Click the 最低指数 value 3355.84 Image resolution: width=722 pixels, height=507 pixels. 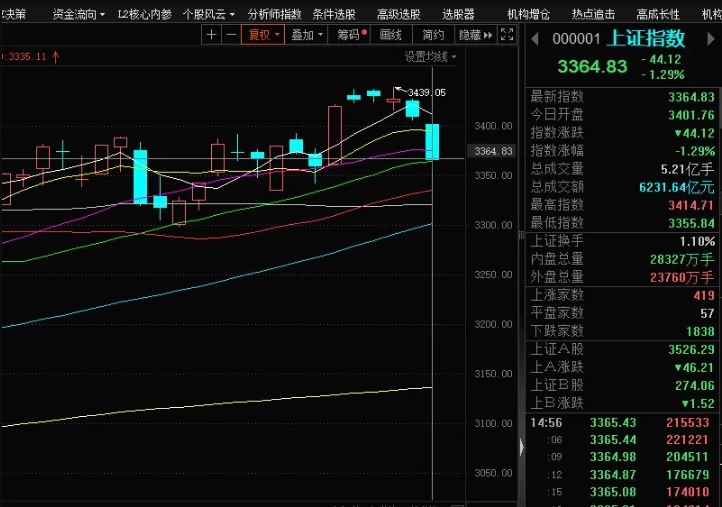(x=691, y=223)
